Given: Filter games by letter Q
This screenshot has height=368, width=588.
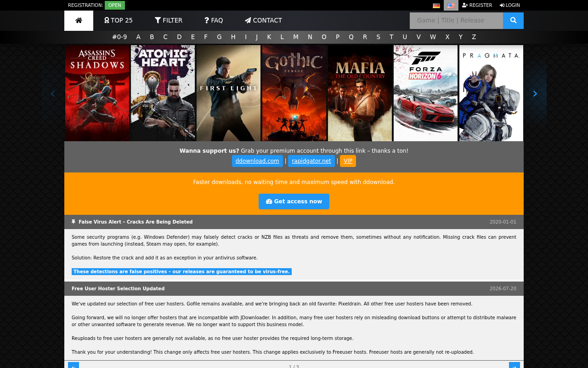Looking at the screenshot, I should click(x=351, y=37).
